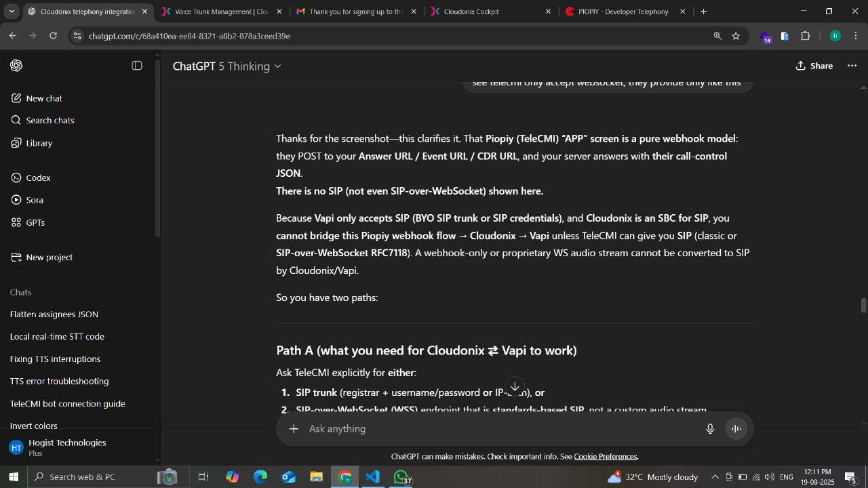
Task: View site information icon in address bar
Action: (x=77, y=36)
